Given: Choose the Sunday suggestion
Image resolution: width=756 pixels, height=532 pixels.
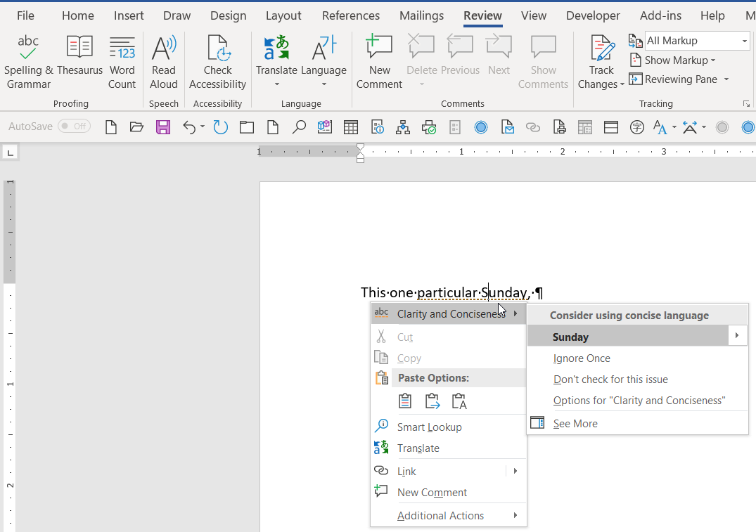Looking at the screenshot, I should (x=627, y=337).
